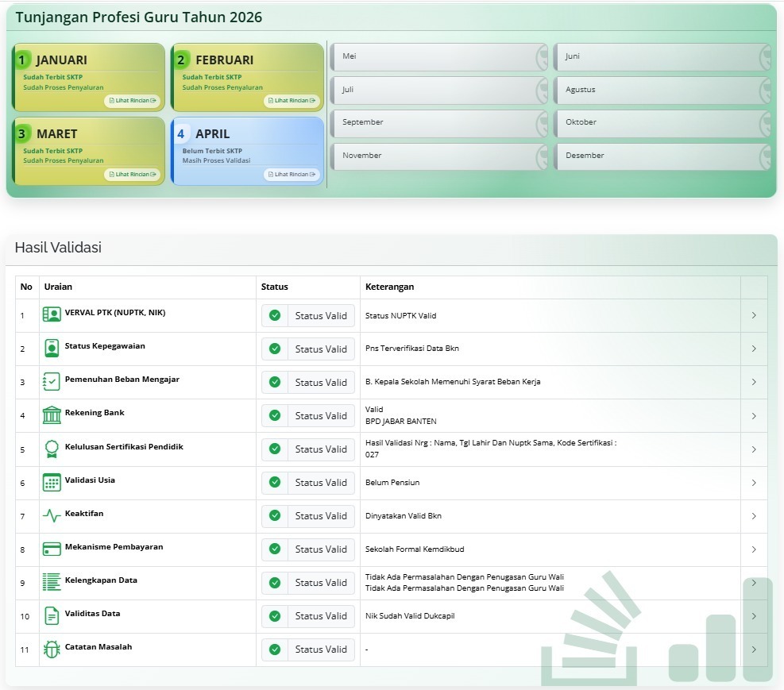
Task: Click green checkmark for Pemenuhan Beban Mengajar
Action: 275,382
